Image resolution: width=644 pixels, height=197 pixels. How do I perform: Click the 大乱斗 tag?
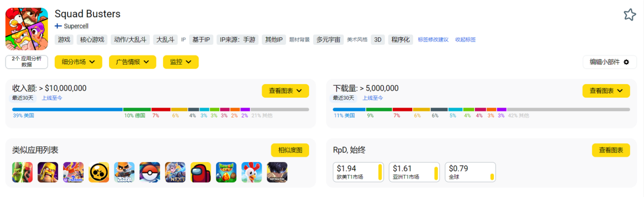click(165, 40)
